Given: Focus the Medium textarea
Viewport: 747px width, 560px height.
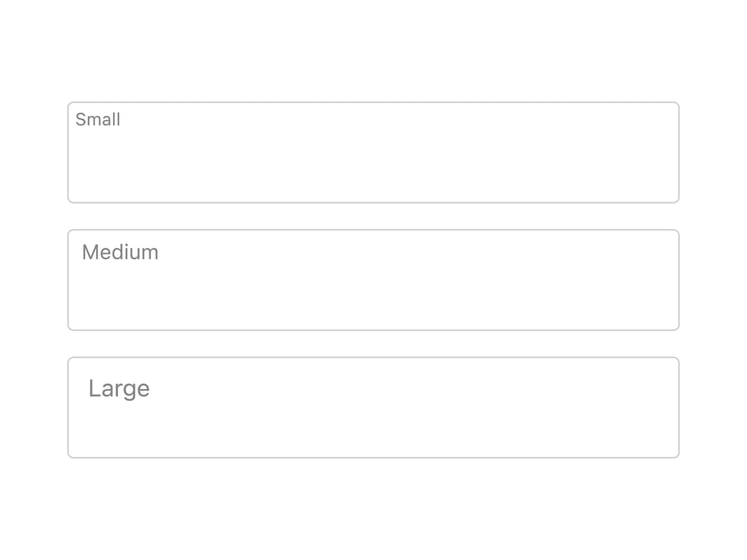Looking at the screenshot, I should (x=373, y=280).
